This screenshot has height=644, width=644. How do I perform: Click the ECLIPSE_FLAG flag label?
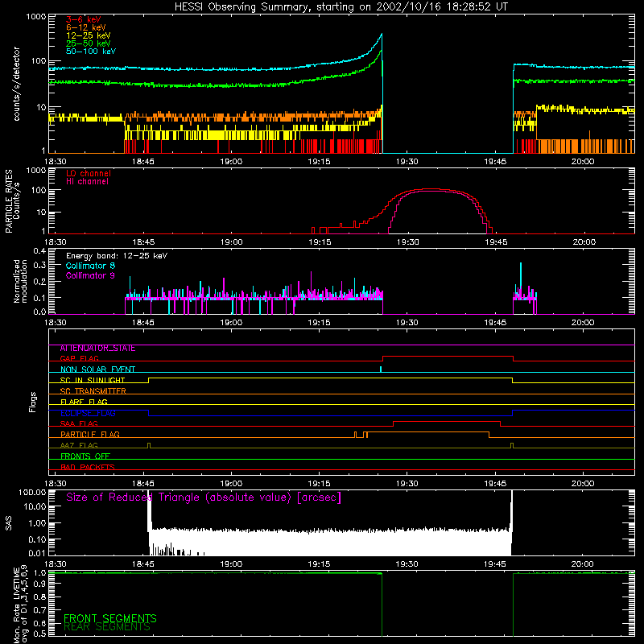click(88, 413)
